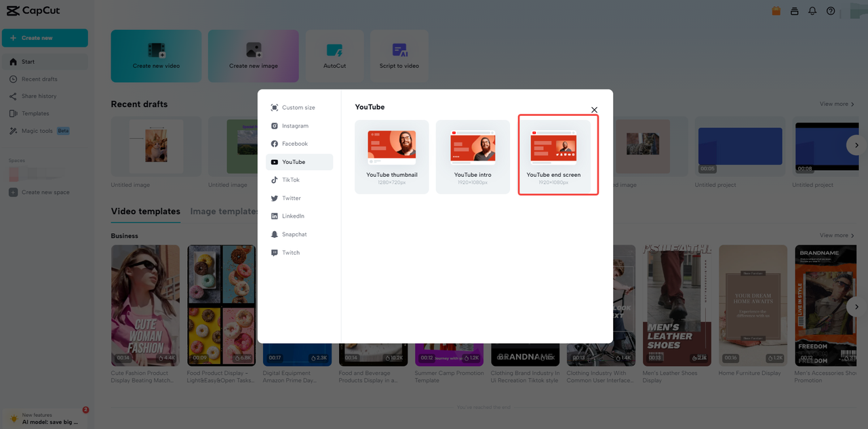Open the Script to video card
The image size is (868, 429).
point(399,56)
